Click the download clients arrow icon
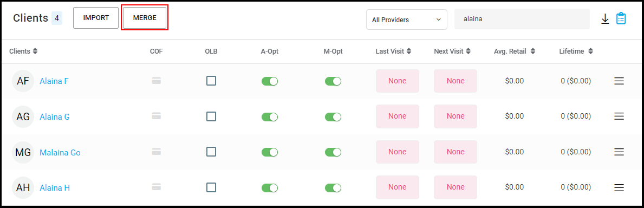This screenshot has width=644, height=208. [604, 19]
